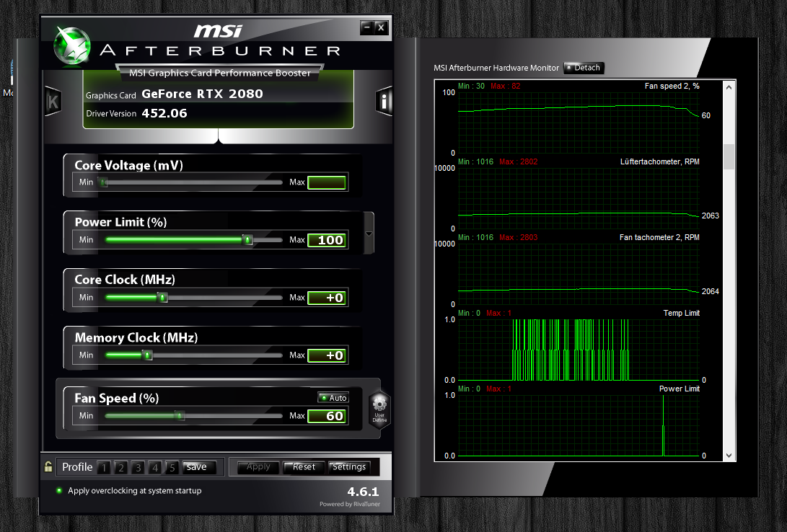The height and width of the screenshot is (532, 787).
Task: Open the Settings button
Action: pyautogui.click(x=349, y=467)
